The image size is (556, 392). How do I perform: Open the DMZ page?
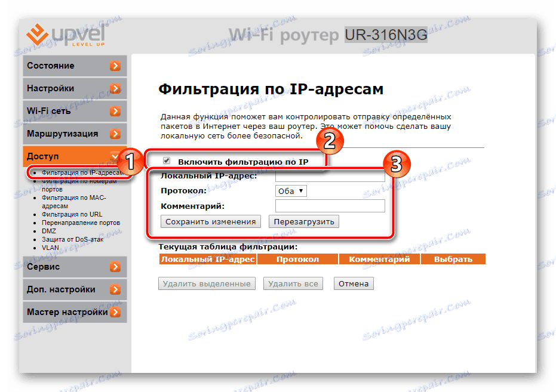(49, 231)
